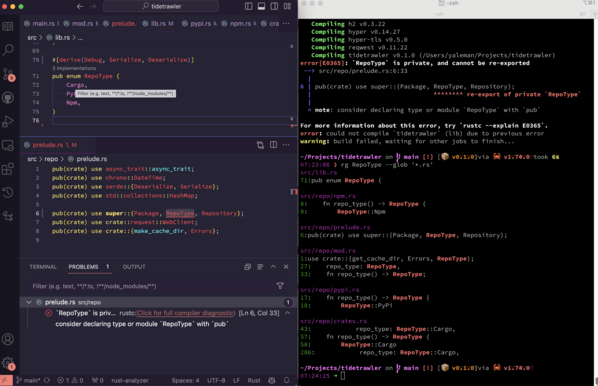
Task: Maximize the panel with the up chevron
Action: [x=273, y=267]
